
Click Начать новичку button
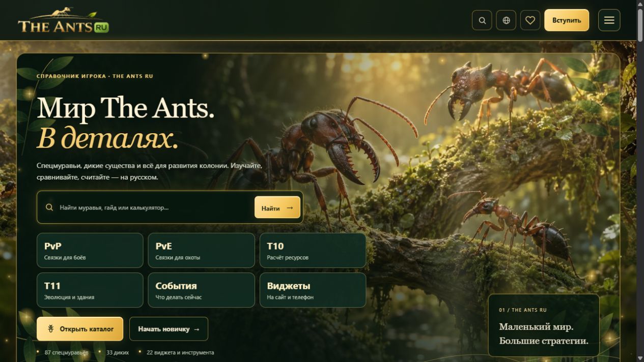[169, 329]
